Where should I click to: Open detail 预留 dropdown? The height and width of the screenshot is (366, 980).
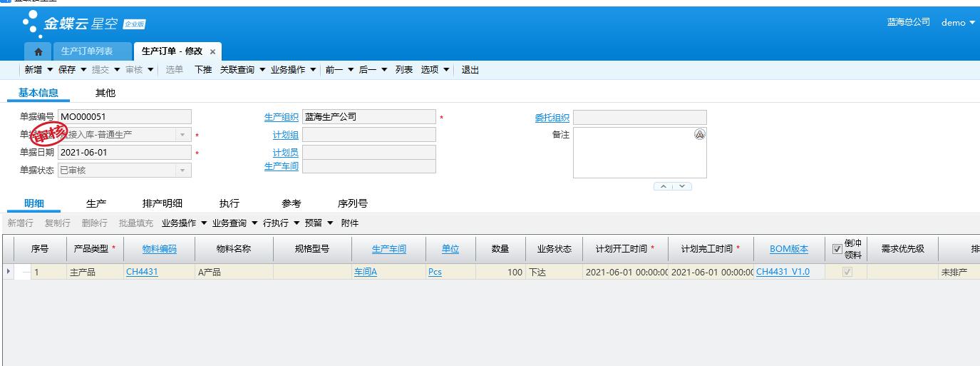(319, 223)
